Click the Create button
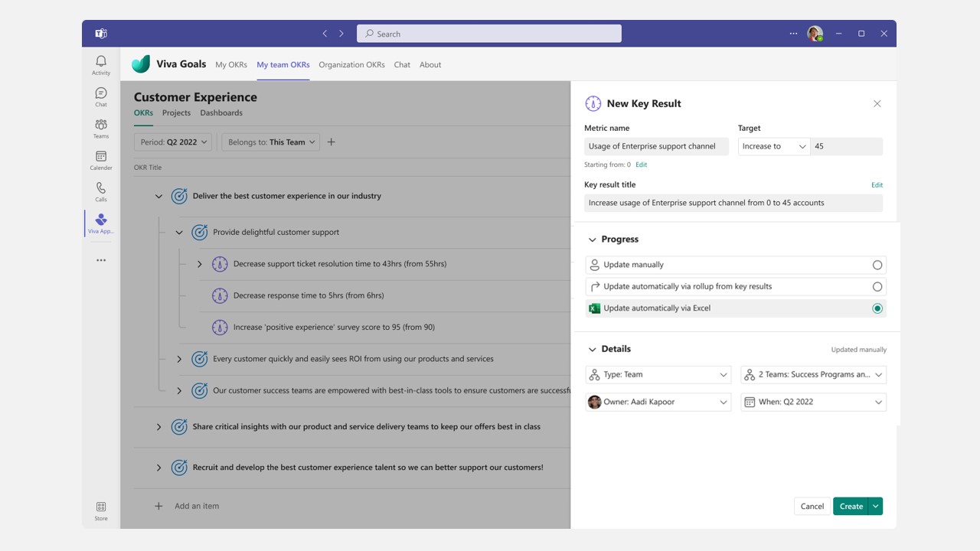 (x=851, y=506)
